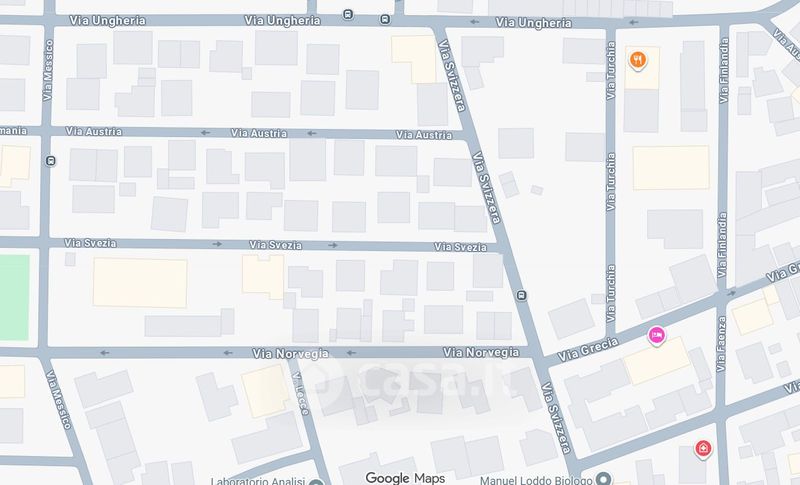Select the pink hotel marker on Via Grecia
This screenshot has width=800, height=485.
657,336
